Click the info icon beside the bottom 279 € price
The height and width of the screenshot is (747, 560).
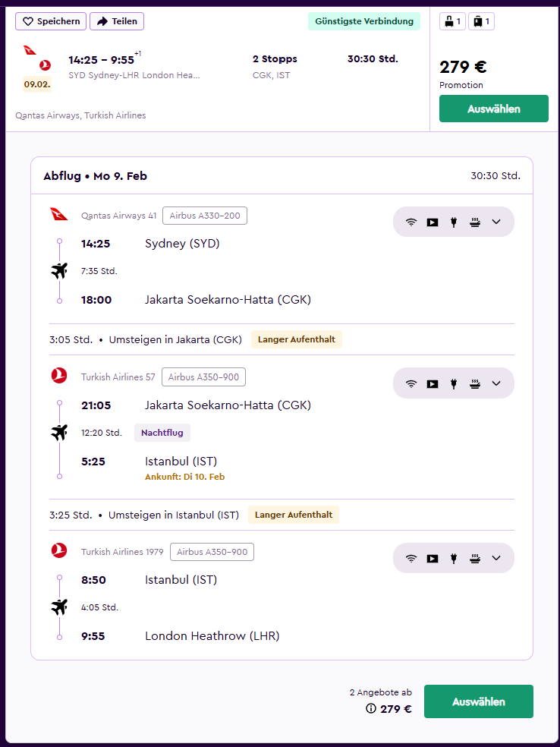[x=370, y=709]
